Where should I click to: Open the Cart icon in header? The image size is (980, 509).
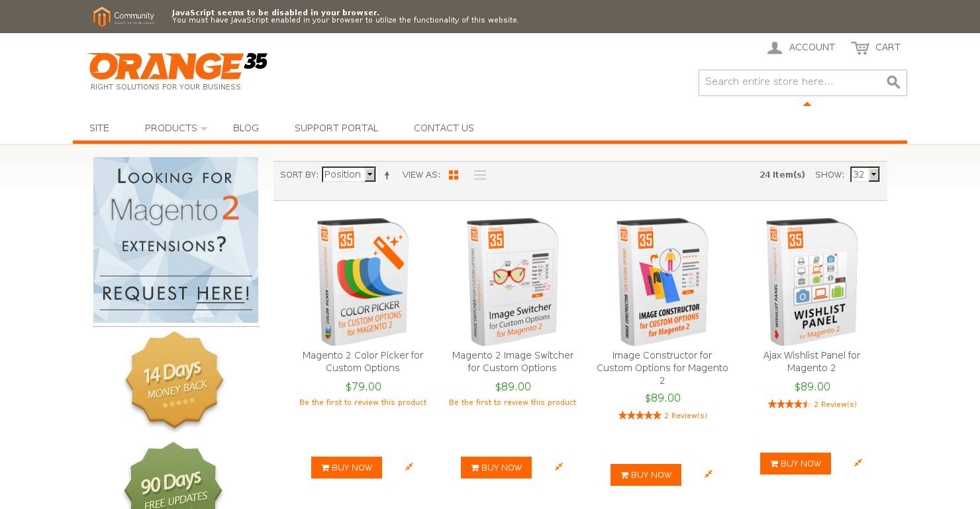pos(860,48)
